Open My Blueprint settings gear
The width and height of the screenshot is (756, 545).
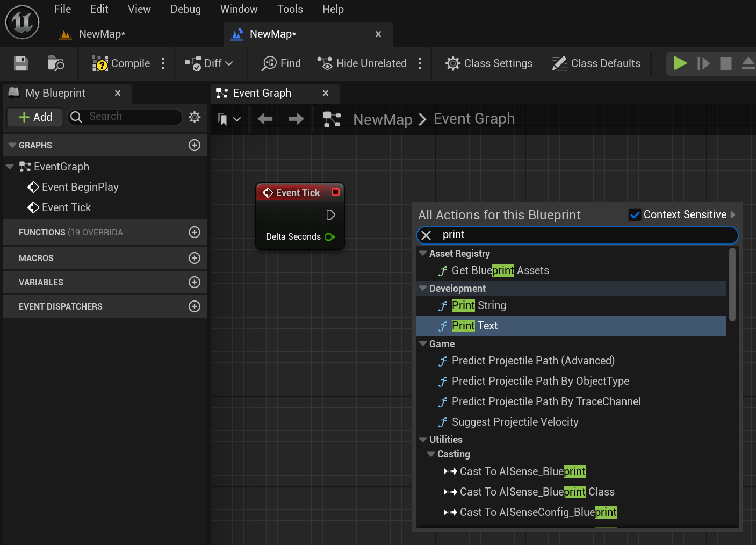tap(195, 117)
